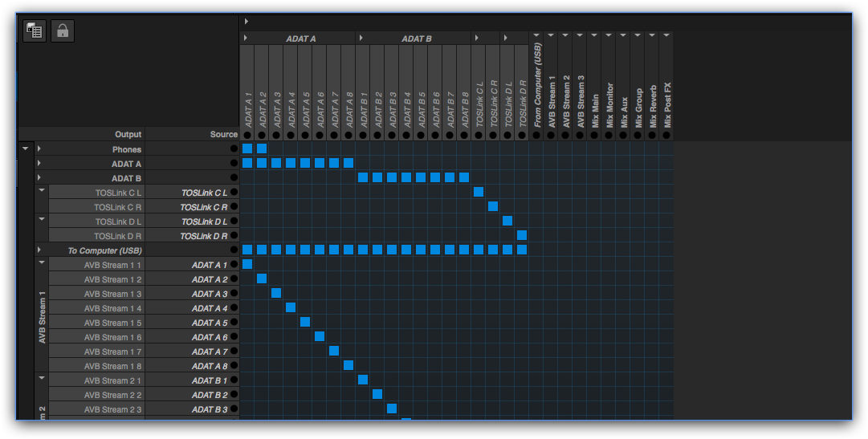This screenshot has width=868, height=439.
Task: Click the routing presets icon at top-left
Action: [x=35, y=30]
